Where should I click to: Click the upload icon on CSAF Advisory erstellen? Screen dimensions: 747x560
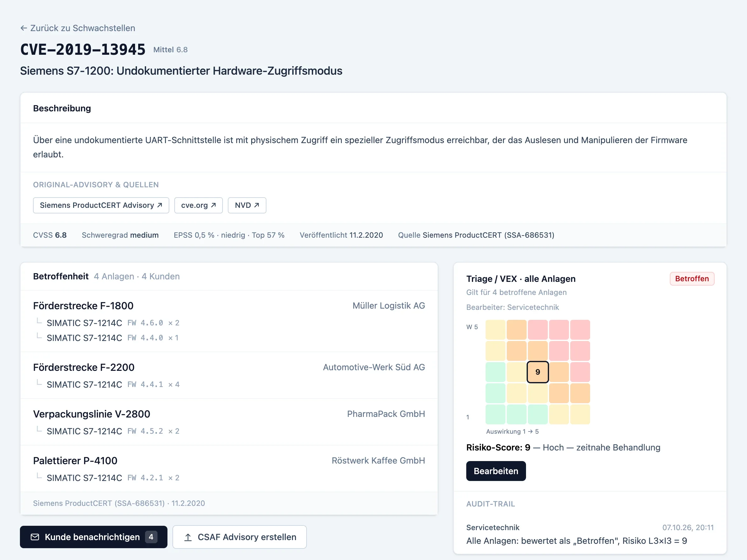pyautogui.click(x=188, y=537)
